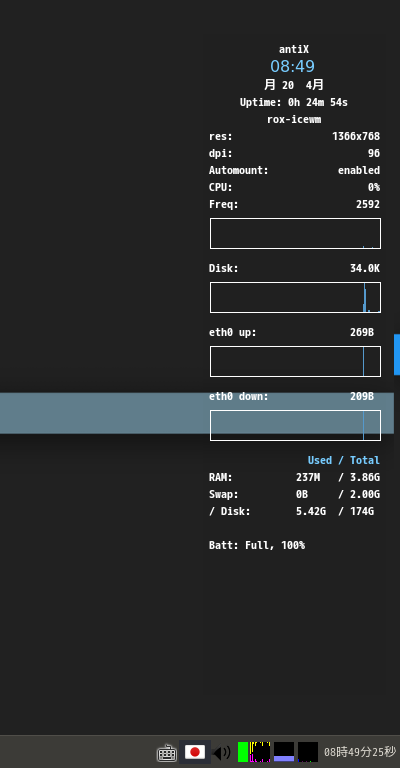Click the date text '月 20 4月'

[x=294, y=85]
